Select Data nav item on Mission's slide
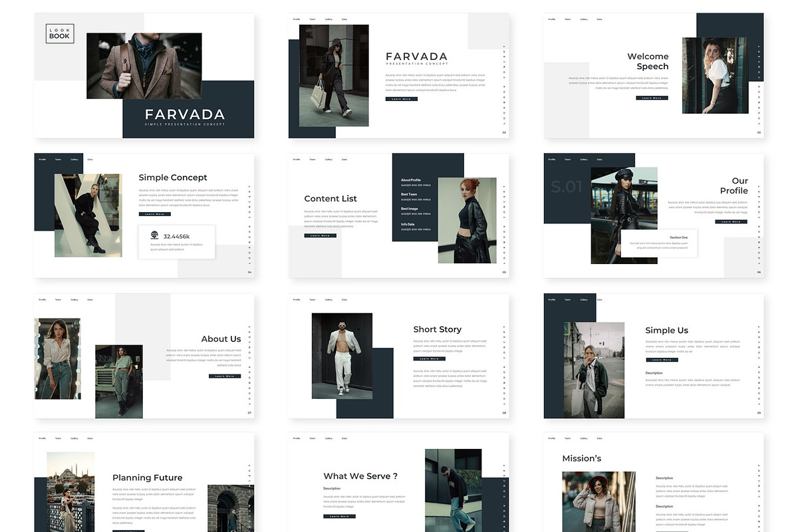Viewport: 798px width, 532px height. (x=599, y=438)
